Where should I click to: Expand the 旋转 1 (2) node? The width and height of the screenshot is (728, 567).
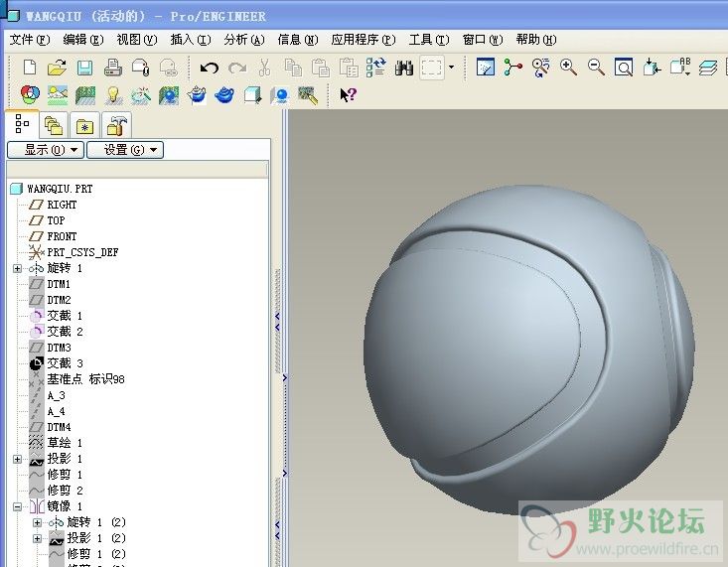37,522
